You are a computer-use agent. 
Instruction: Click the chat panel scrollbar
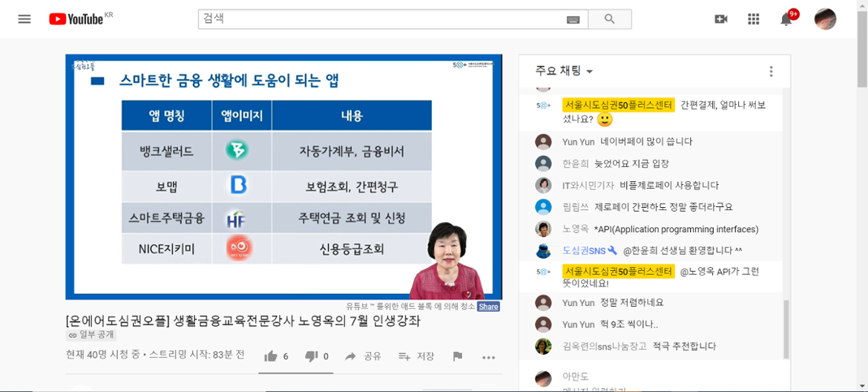pos(786,327)
